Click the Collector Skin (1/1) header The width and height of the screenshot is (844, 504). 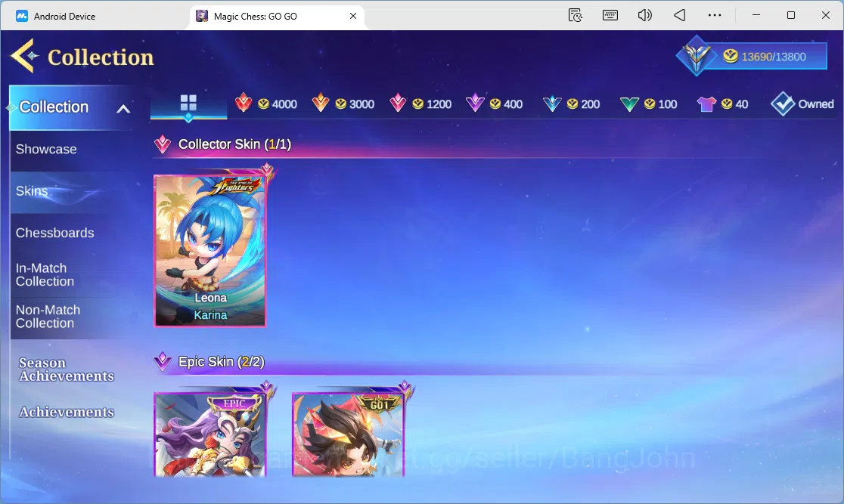234,144
